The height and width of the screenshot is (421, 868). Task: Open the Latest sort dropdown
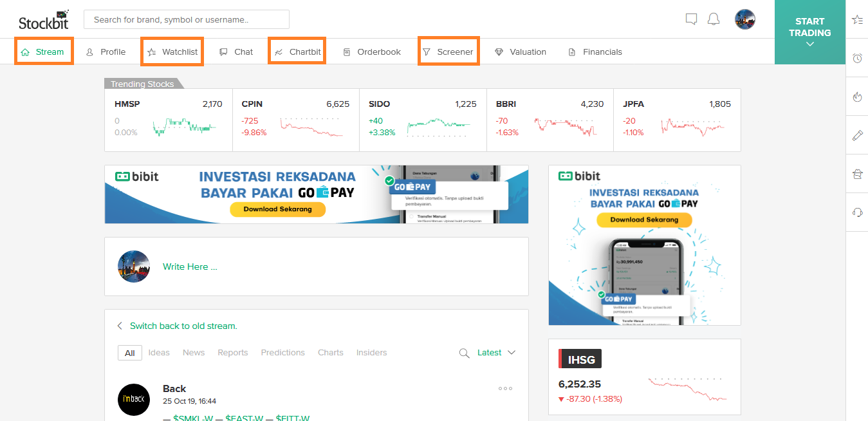(496, 353)
